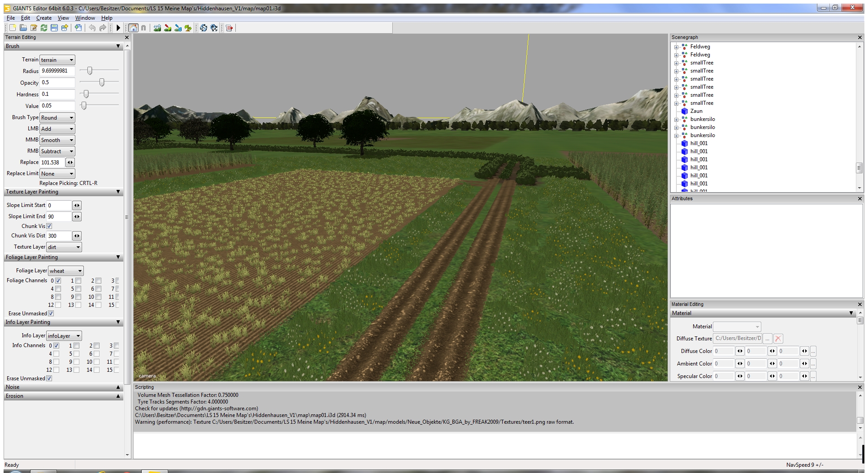Image resolution: width=868 pixels, height=473 pixels.
Task: Click the Undo arrow icon
Action: pyautogui.click(x=92, y=28)
